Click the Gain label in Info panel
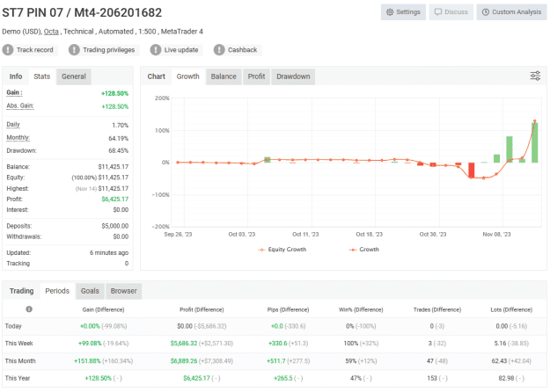 (x=14, y=92)
